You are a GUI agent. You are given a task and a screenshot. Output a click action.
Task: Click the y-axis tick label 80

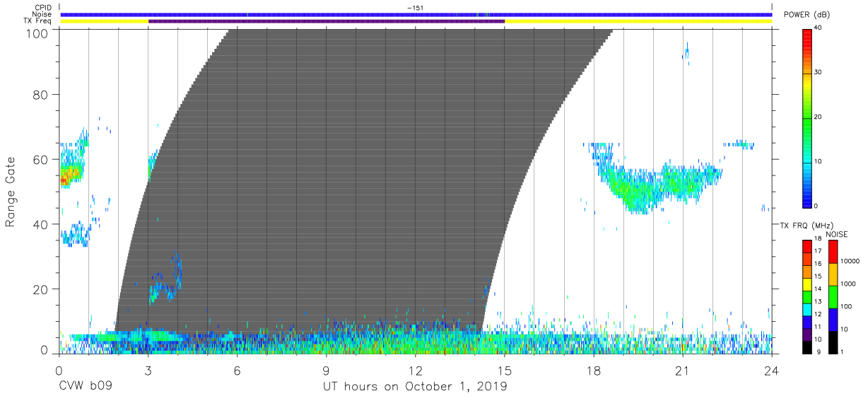click(x=42, y=94)
